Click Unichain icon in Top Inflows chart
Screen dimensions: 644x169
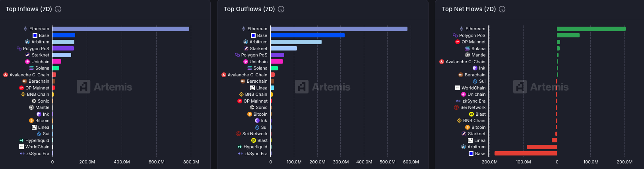tap(27, 62)
